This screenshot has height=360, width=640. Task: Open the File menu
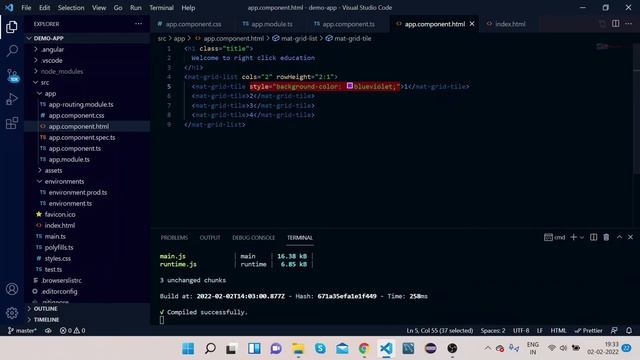tap(26, 8)
